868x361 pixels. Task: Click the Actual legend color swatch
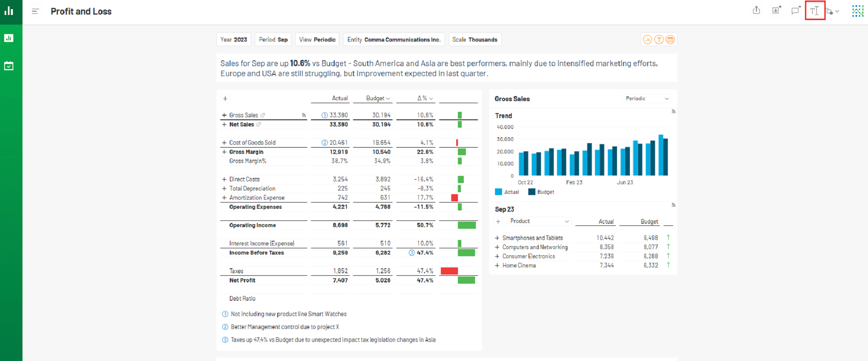(x=498, y=192)
